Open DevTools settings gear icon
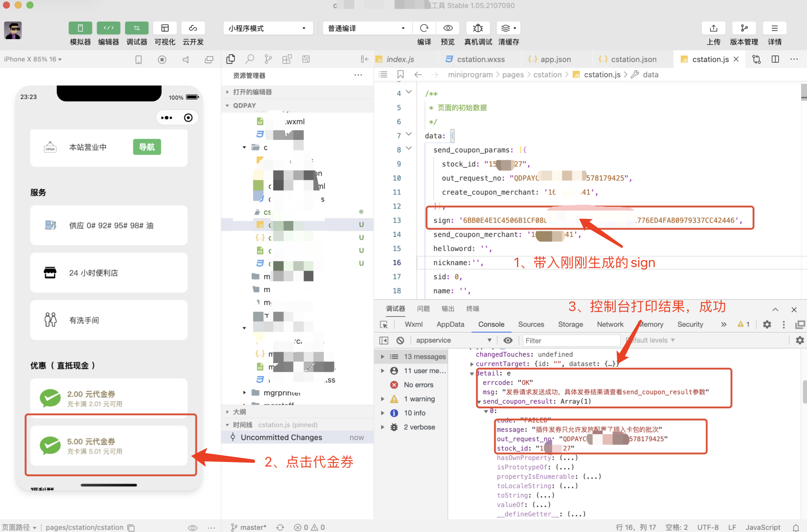The image size is (807, 532). [x=767, y=324]
